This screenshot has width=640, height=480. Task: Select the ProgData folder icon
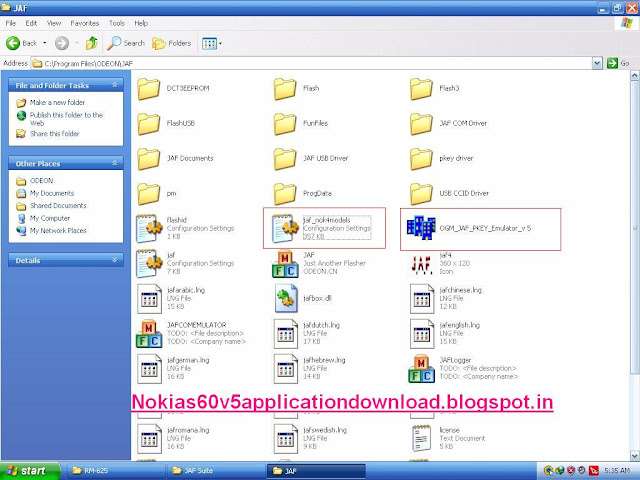(x=284, y=194)
